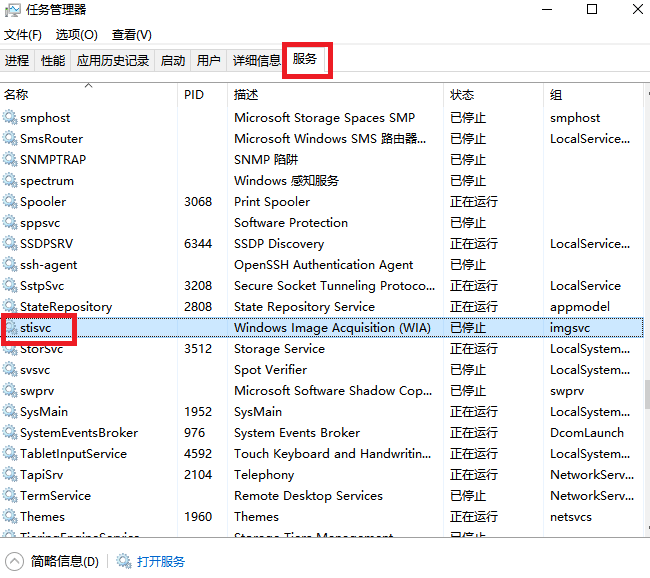Screen dimensions: 650x578
Task: Open the 选项(O) menu
Action: coord(77,34)
